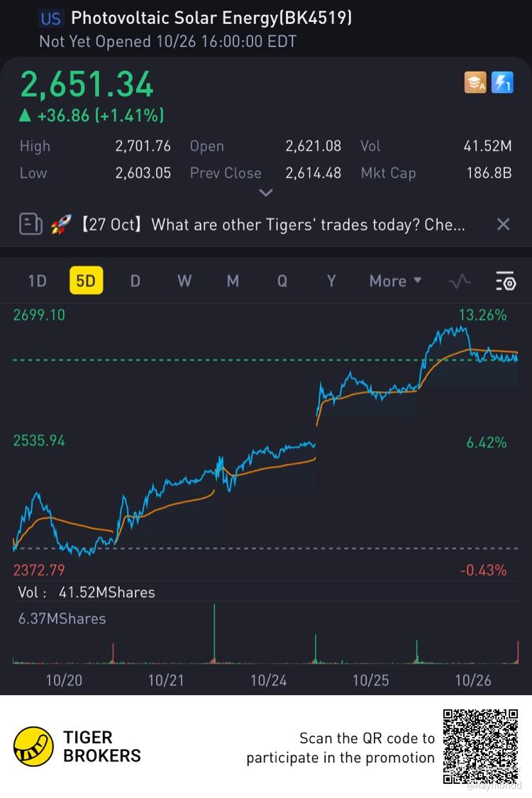532x798 pixels.
Task: Open the indicator waveform icon
Action: [x=460, y=281]
